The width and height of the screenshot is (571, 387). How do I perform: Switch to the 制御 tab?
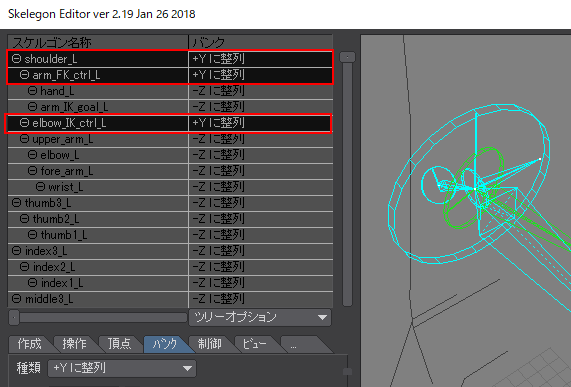pos(210,344)
